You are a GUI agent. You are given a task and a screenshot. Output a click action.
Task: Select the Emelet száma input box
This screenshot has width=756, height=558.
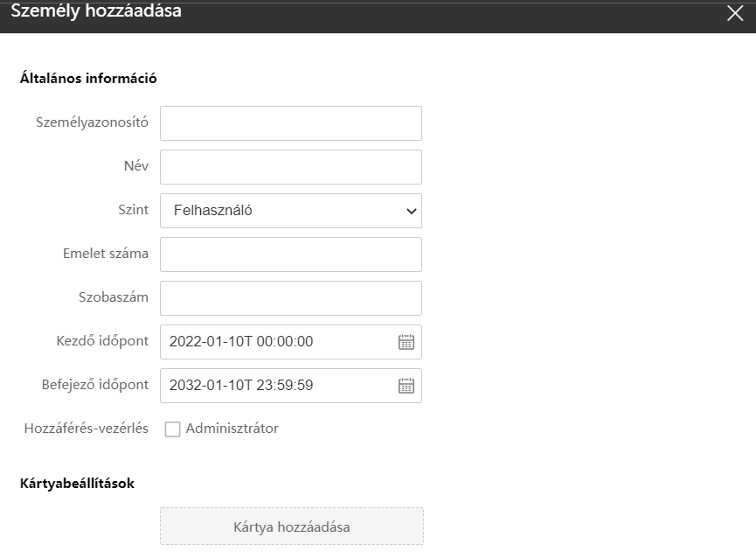click(x=291, y=255)
